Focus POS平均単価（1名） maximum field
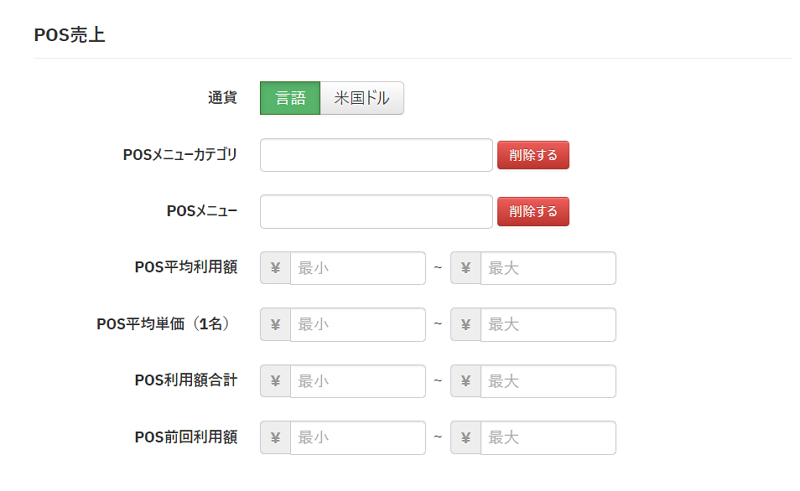800x491 pixels. (x=547, y=324)
